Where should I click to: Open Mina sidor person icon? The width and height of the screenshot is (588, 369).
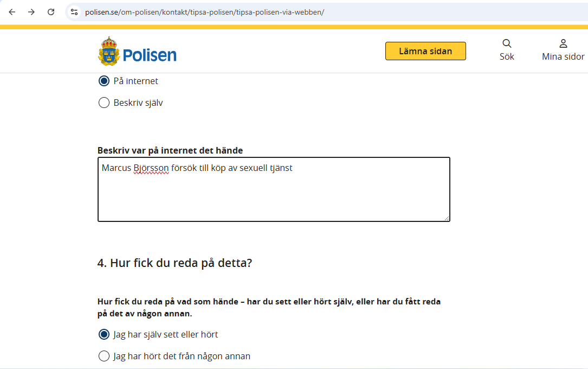(563, 43)
